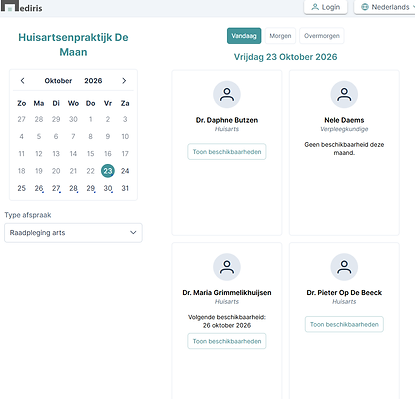Select 24 in the calendar
Image resolution: width=415 pixels, height=399 pixels.
pos(125,171)
